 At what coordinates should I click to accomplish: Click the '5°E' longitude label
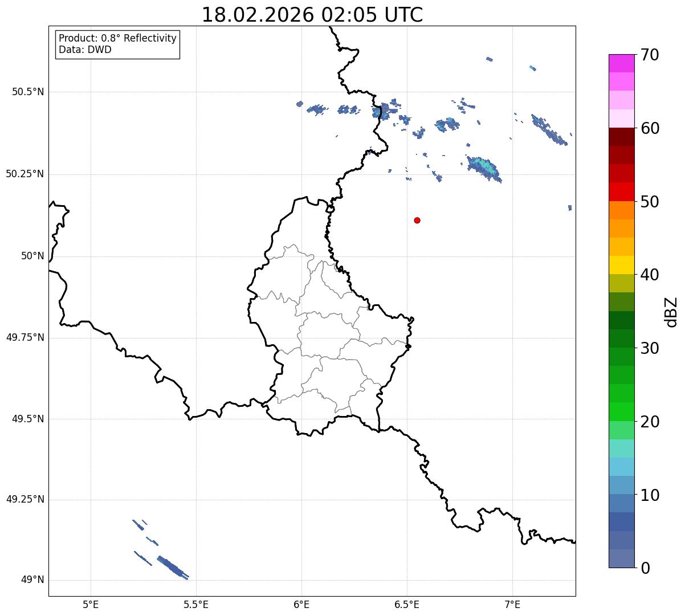[91, 604]
